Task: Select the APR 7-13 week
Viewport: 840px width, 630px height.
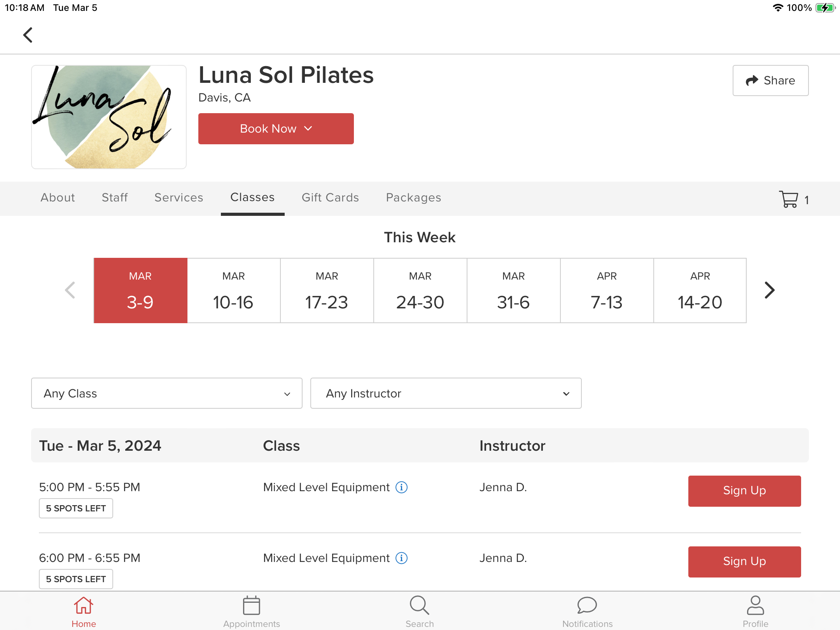Action: [x=607, y=290]
